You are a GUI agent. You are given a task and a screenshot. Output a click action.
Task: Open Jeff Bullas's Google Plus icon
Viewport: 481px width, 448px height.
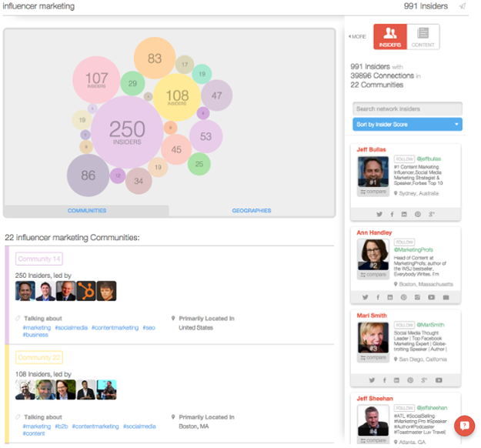(x=431, y=214)
